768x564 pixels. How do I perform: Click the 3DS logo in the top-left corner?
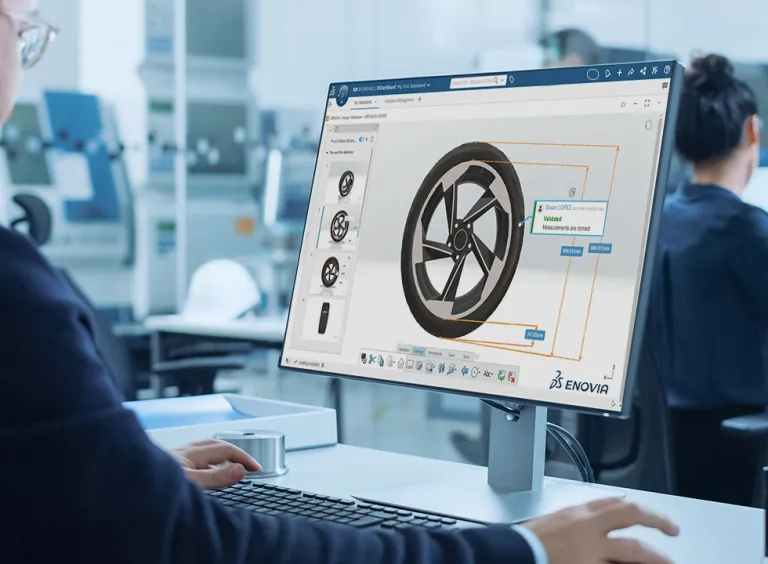coord(332,92)
